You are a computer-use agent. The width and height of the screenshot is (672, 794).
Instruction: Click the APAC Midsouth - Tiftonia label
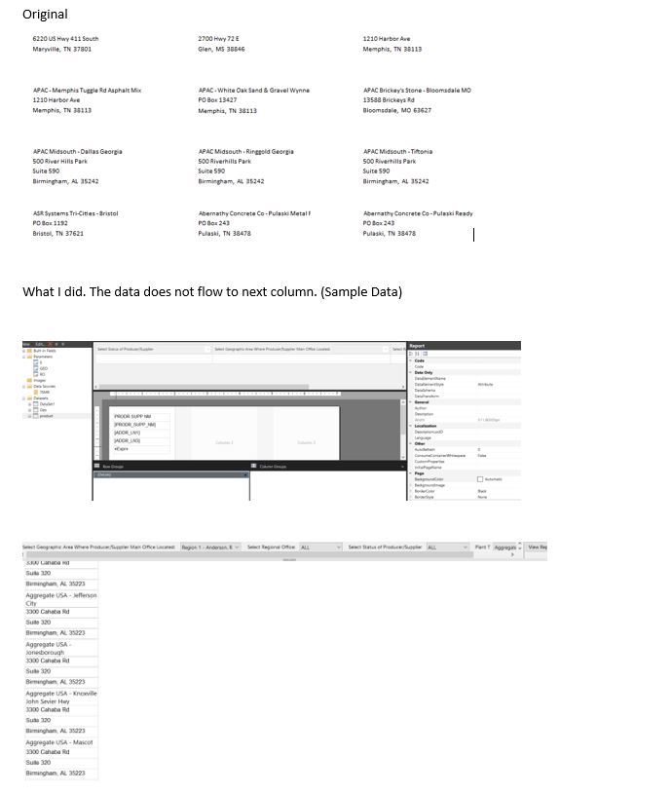[x=397, y=151]
